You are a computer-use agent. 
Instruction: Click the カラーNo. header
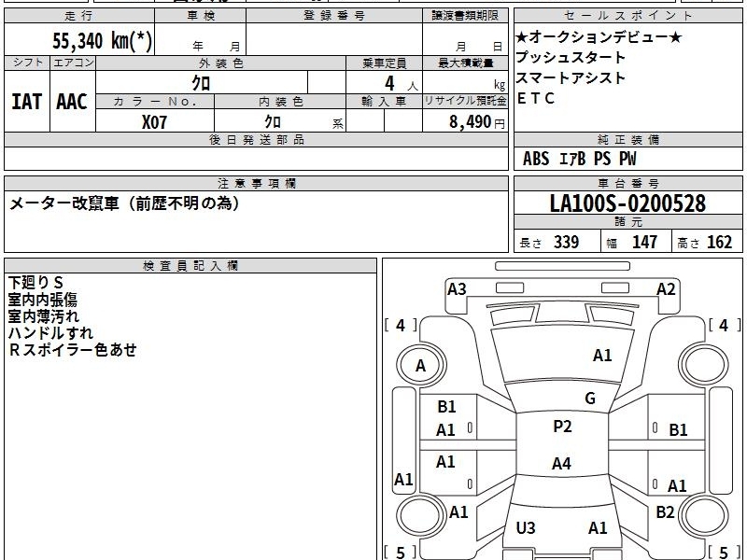coord(155,102)
